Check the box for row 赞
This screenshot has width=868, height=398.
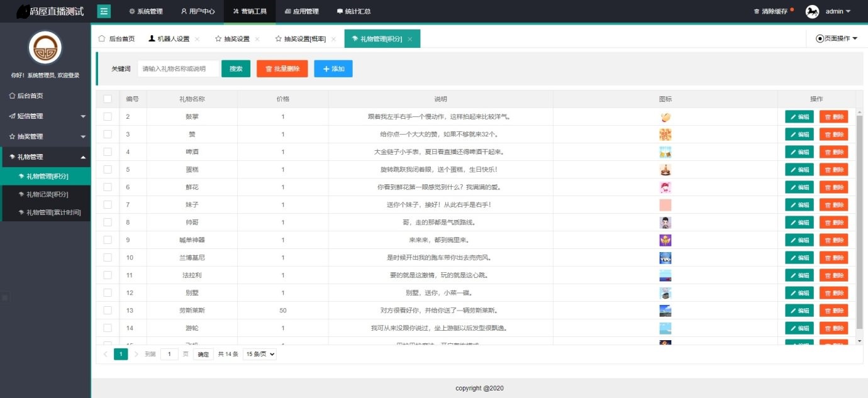coord(108,134)
